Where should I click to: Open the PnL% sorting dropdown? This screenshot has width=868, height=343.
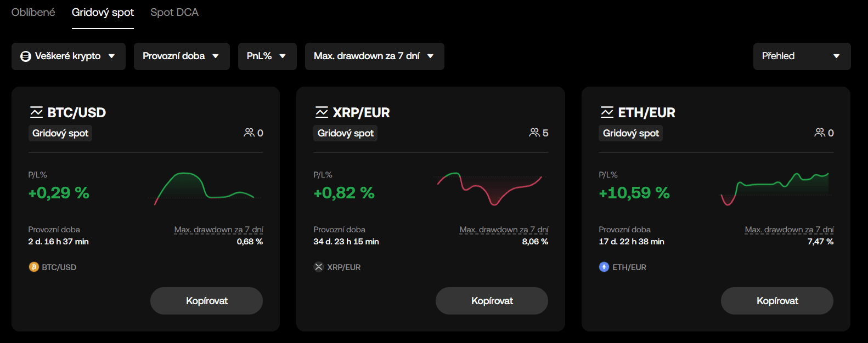coord(267,56)
